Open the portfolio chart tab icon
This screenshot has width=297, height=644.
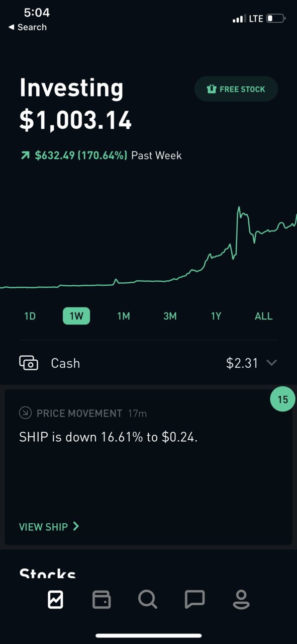click(x=55, y=599)
